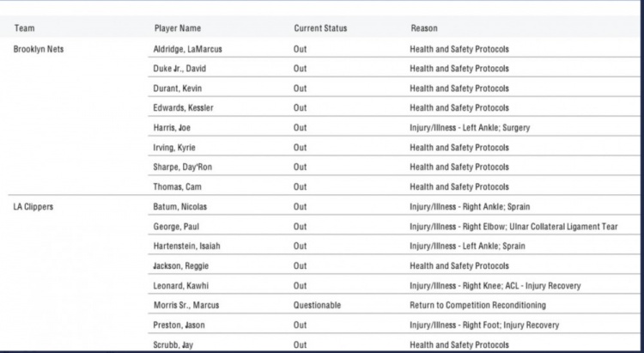Screen dimensions: 644x353
Task: Click player name Aldridge, LaMarcus
Action: pyautogui.click(x=188, y=49)
